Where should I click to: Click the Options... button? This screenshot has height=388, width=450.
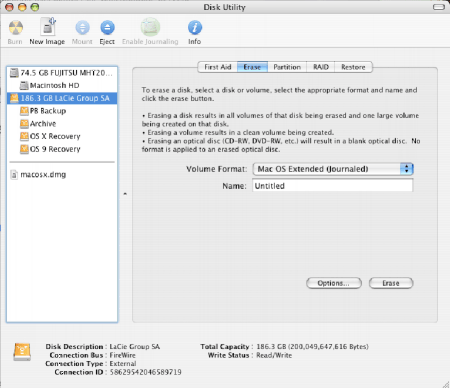pyautogui.click(x=334, y=283)
